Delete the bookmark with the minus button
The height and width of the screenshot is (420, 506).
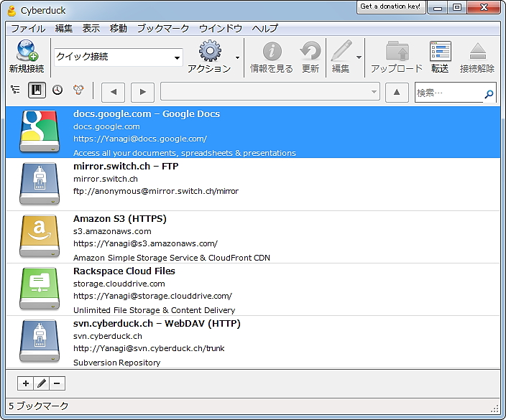[x=57, y=383]
